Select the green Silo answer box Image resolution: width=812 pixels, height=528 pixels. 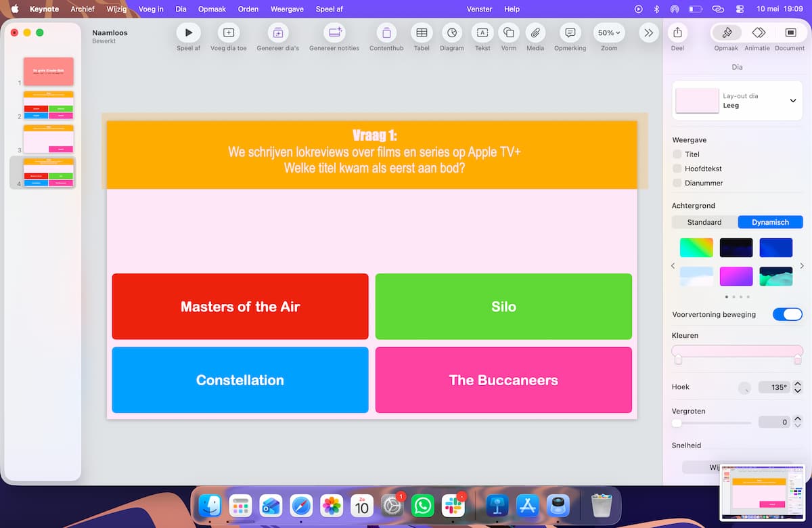503,307
